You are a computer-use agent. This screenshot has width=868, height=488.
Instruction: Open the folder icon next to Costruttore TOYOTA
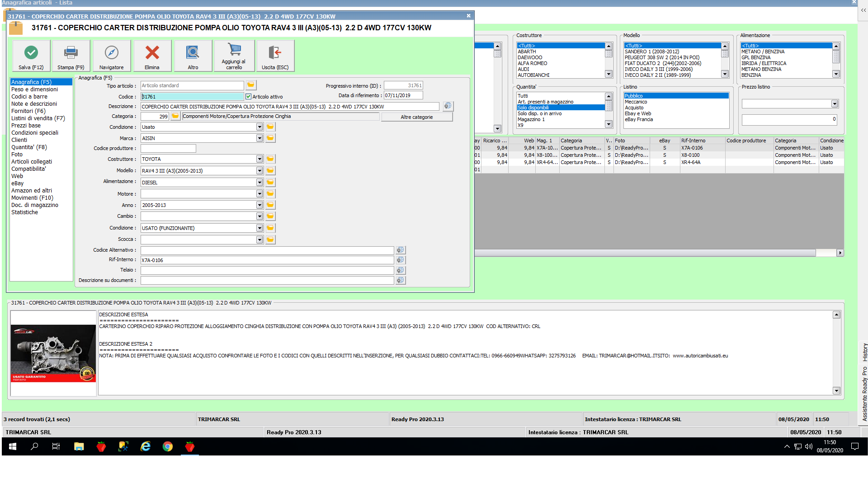[x=270, y=159]
